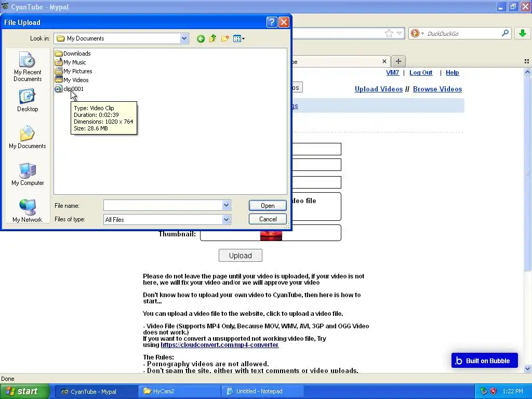The height and width of the screenshot is (399, 532).
Task: Select My Documents in places bar
Action: [28, 137]
